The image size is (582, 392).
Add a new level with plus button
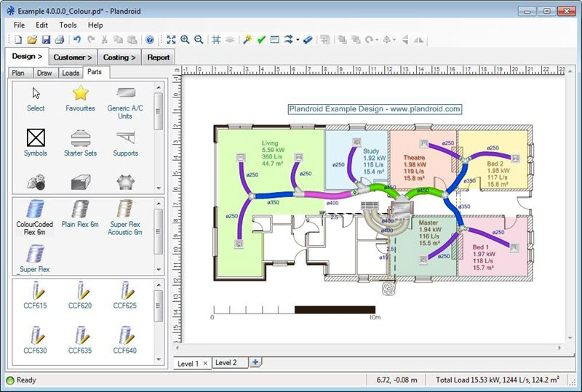255,362
